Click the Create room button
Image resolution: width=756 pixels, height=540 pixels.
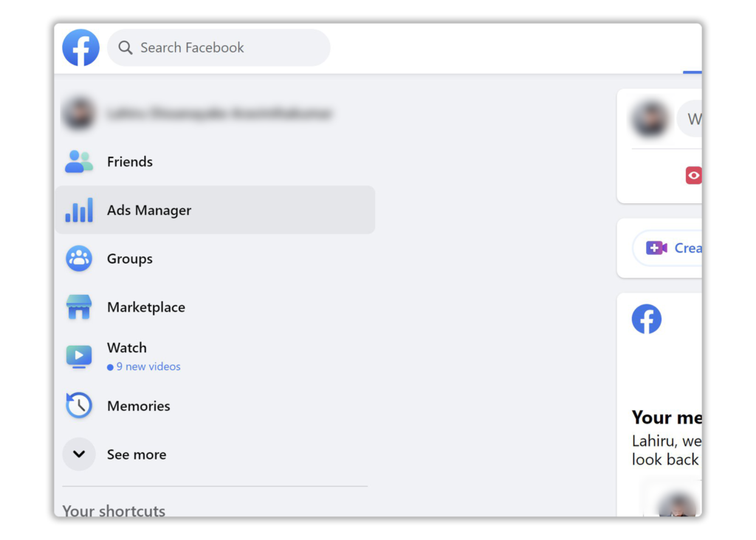coord(667,248)
